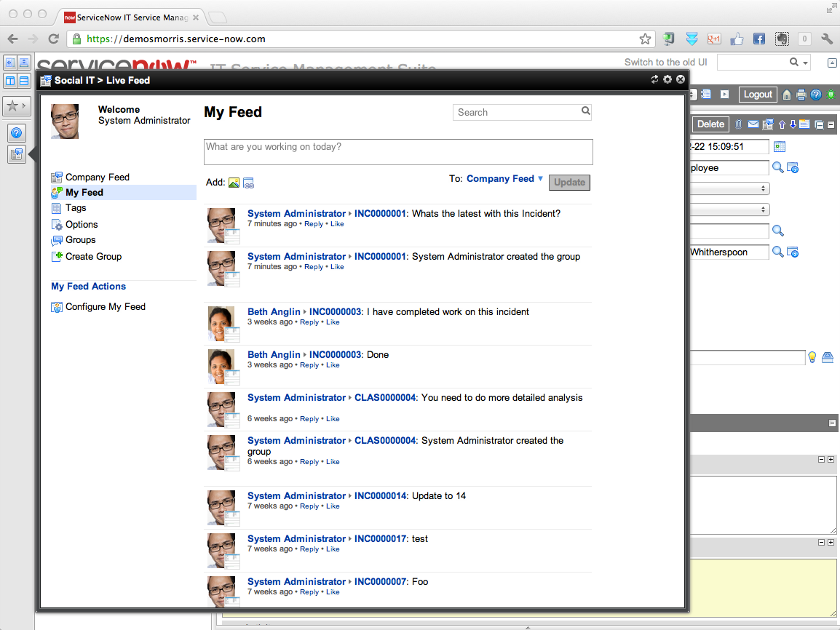Viewport: 840px width, 630px height.
Task: Click the lookup magnifier beside the 'ployee' field
Action: pos(778,167)
